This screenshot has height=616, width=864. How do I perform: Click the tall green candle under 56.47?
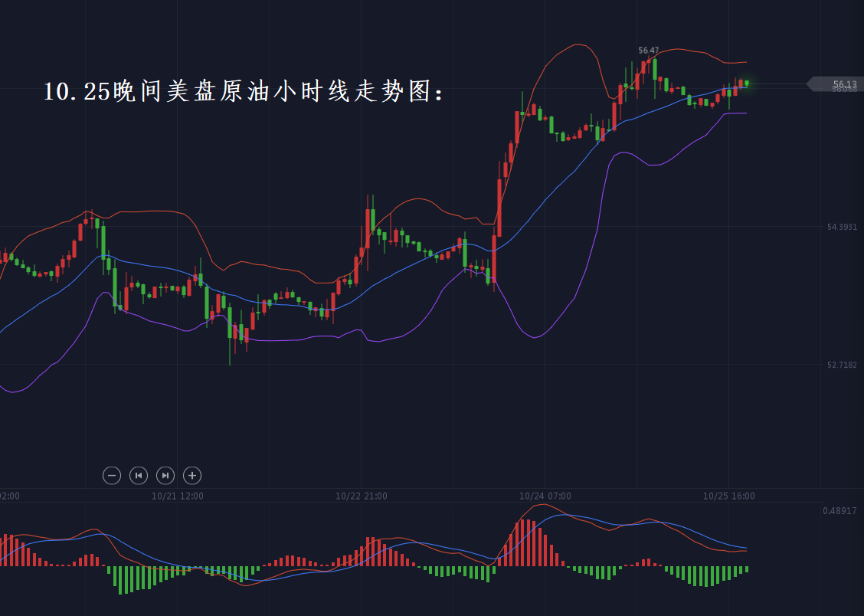(655, 69)
